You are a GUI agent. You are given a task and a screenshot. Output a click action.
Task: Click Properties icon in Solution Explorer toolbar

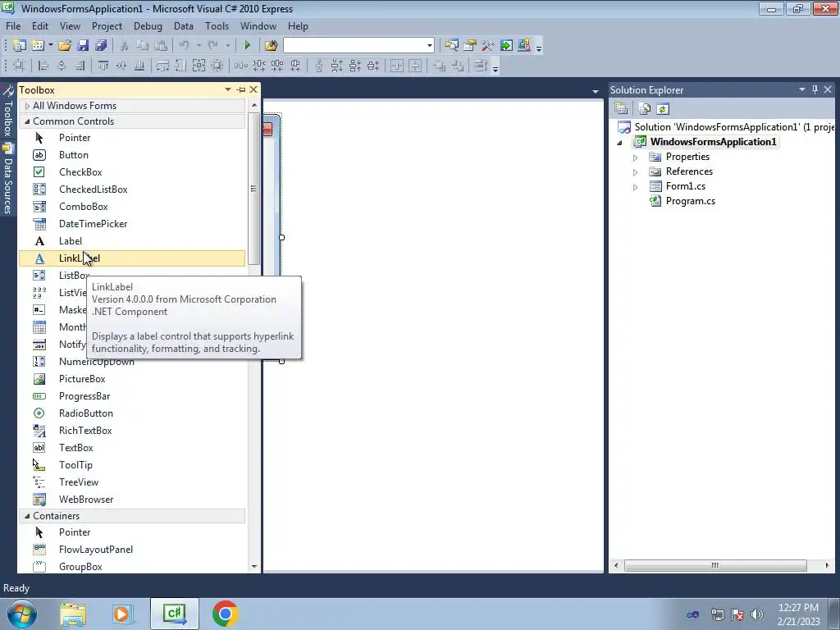click(x=621, y=109)
